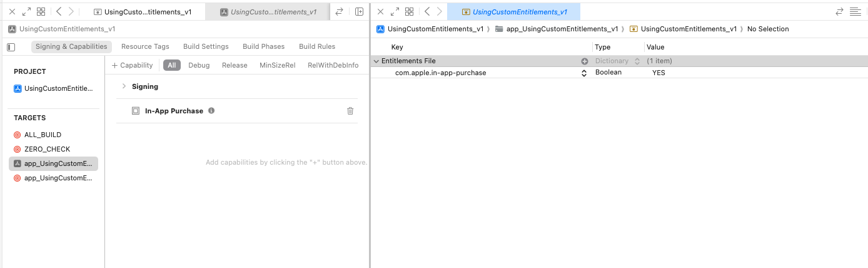This screenshot has height=268, width=868.
Task: Close the right editor pane
Action: (380, 11)
